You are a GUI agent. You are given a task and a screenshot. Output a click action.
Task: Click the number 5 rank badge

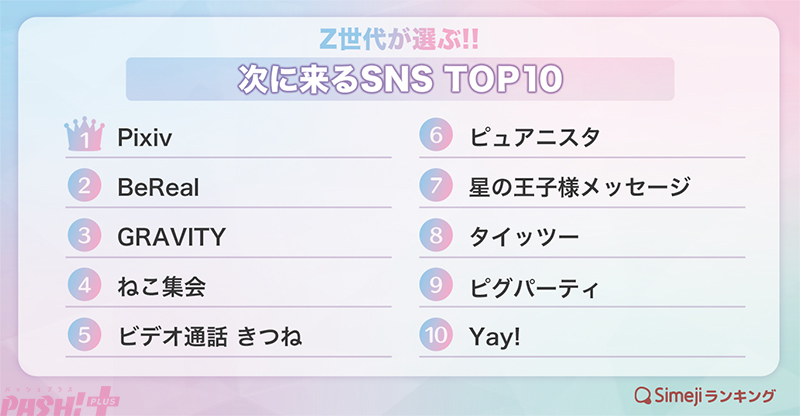tap(85, 337)
